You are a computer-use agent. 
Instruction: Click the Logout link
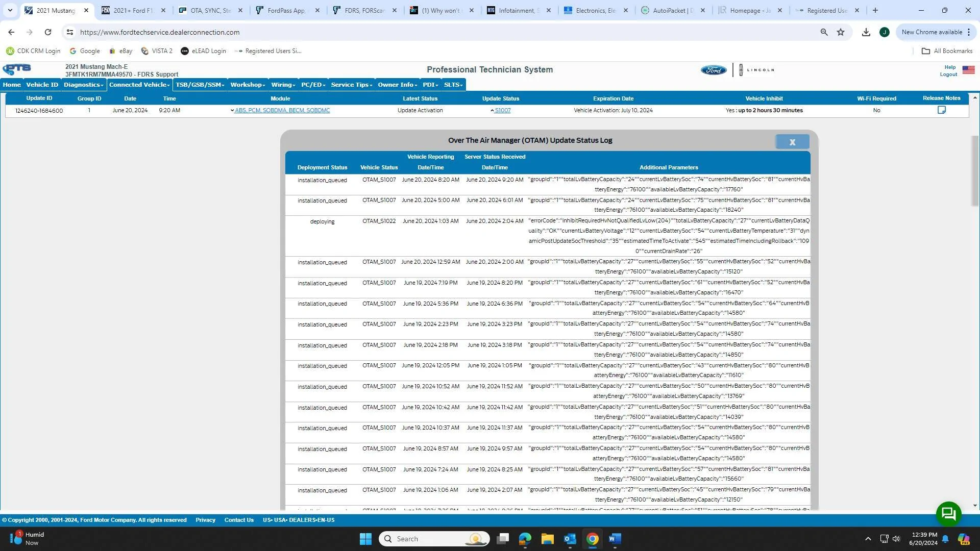coord(948,74)
